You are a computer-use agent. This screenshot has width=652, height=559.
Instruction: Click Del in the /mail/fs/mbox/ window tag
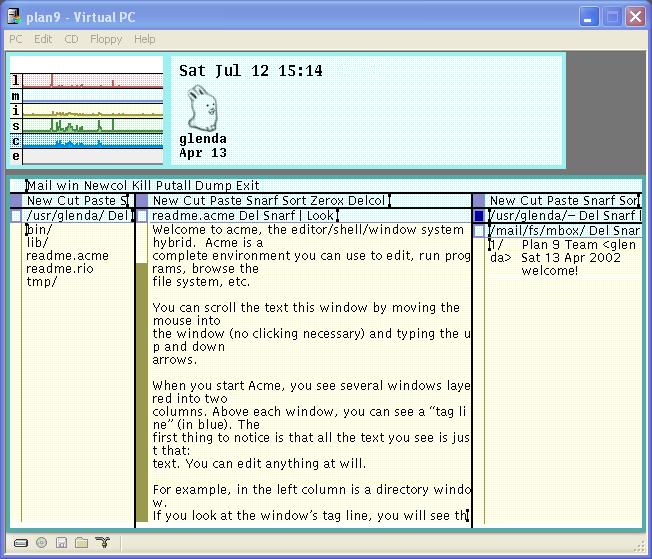coord(598,231)
